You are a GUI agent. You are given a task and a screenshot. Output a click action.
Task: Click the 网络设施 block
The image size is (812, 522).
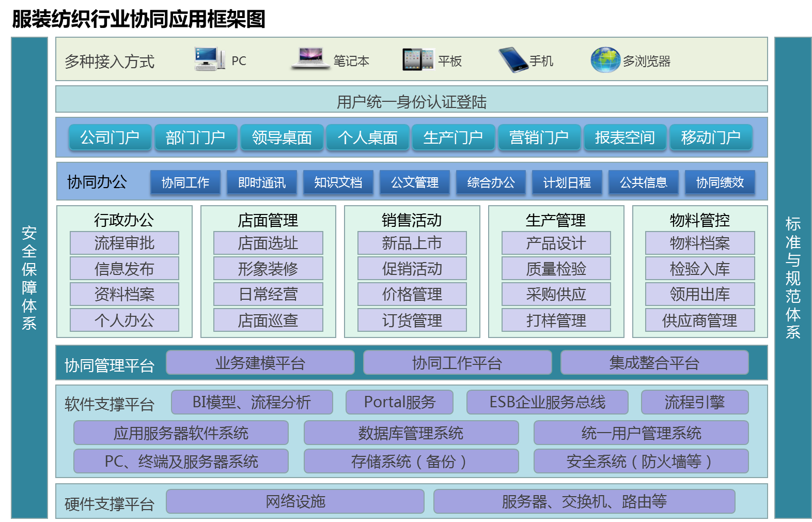[x=295, y=501]
